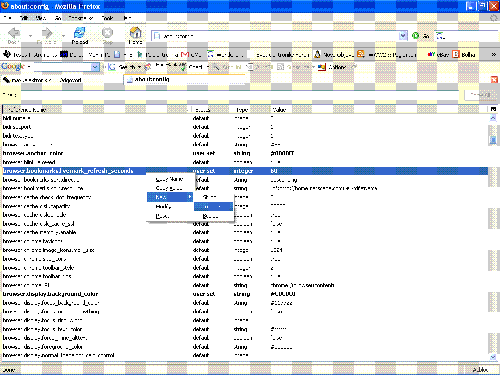Open the File menu

click(x=8, y=18)
